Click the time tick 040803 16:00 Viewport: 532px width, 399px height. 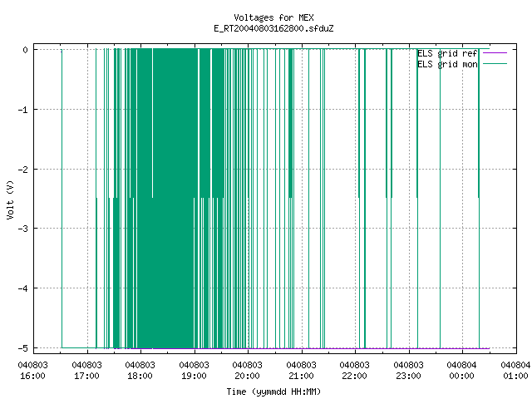33,371
